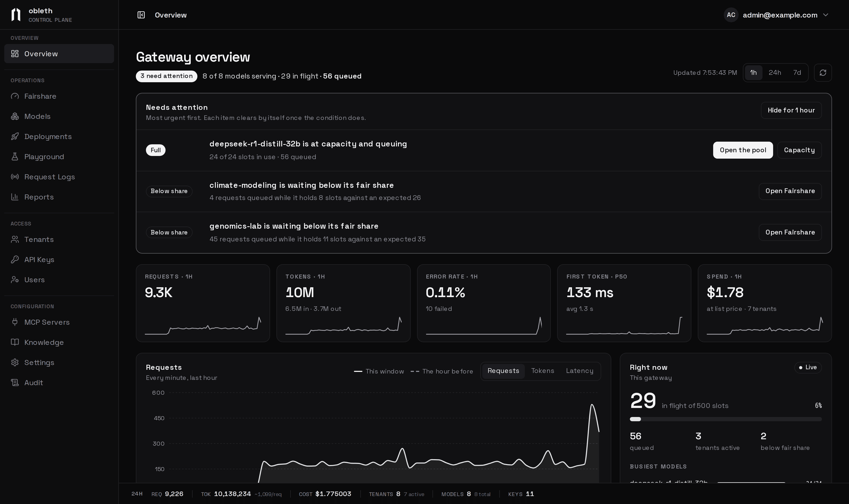
Task: Open Models via its cube icon
Action: coord(15,116)
